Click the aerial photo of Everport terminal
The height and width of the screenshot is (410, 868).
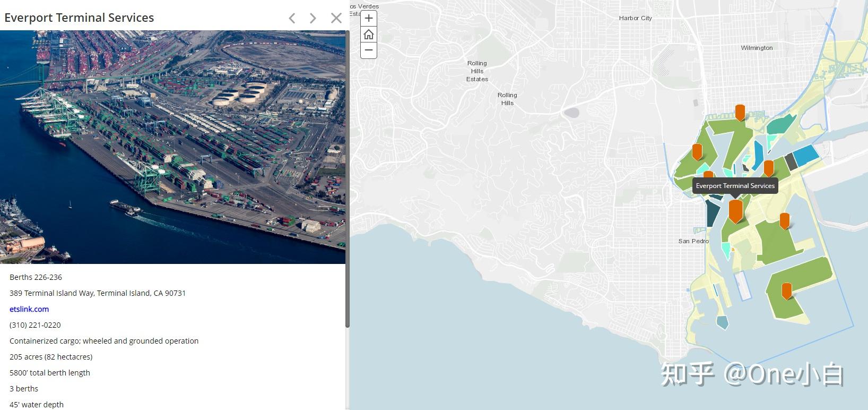click(x=172, y=147)
